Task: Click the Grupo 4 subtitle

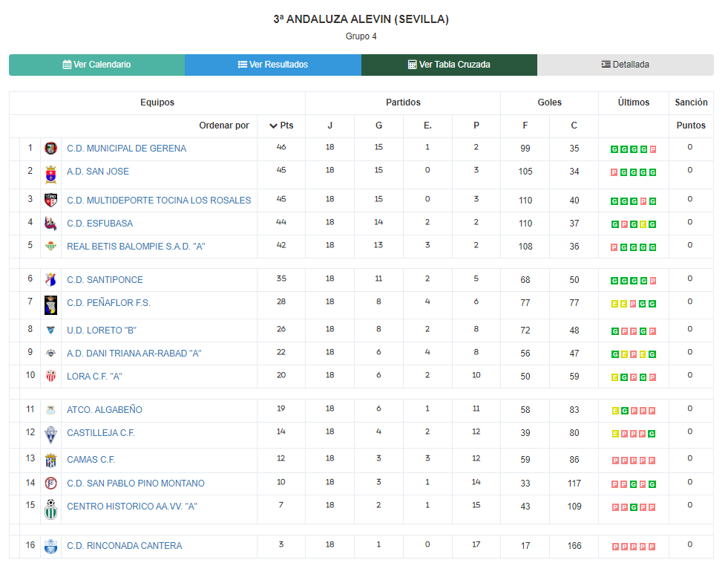Action: [361, 36]
